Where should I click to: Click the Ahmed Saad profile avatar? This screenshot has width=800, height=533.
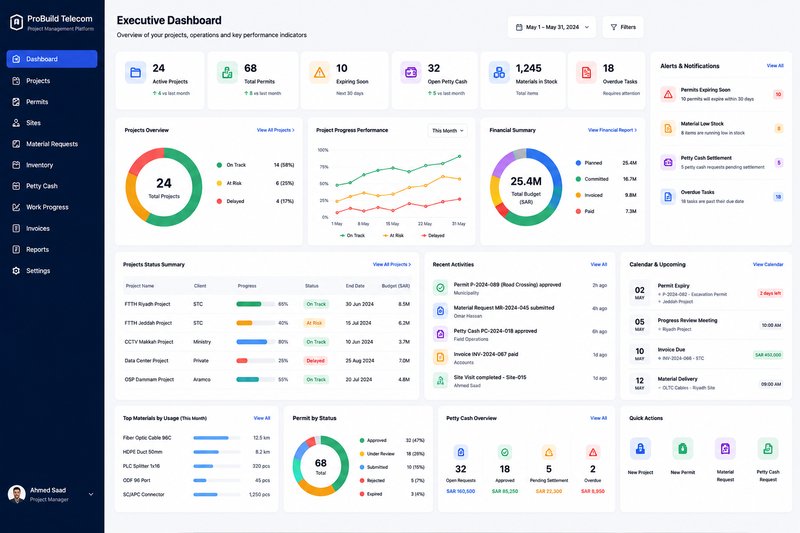(x=17, y=494)
